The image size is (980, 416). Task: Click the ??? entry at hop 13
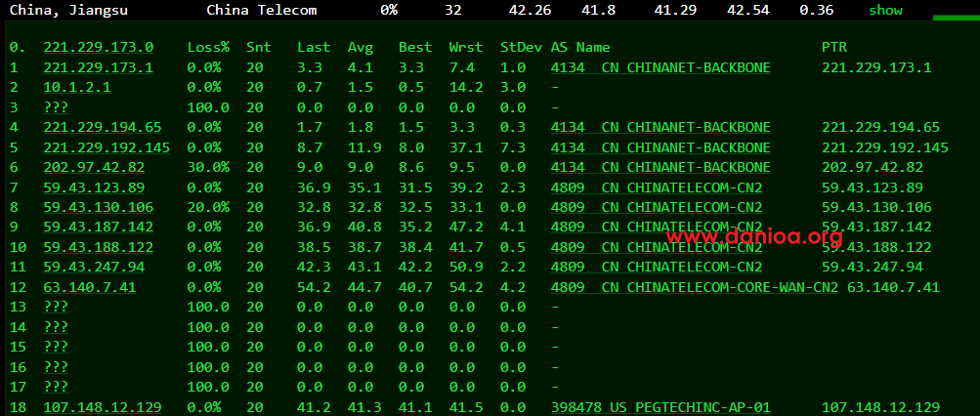pyautogui.click(x=56, y=308)
